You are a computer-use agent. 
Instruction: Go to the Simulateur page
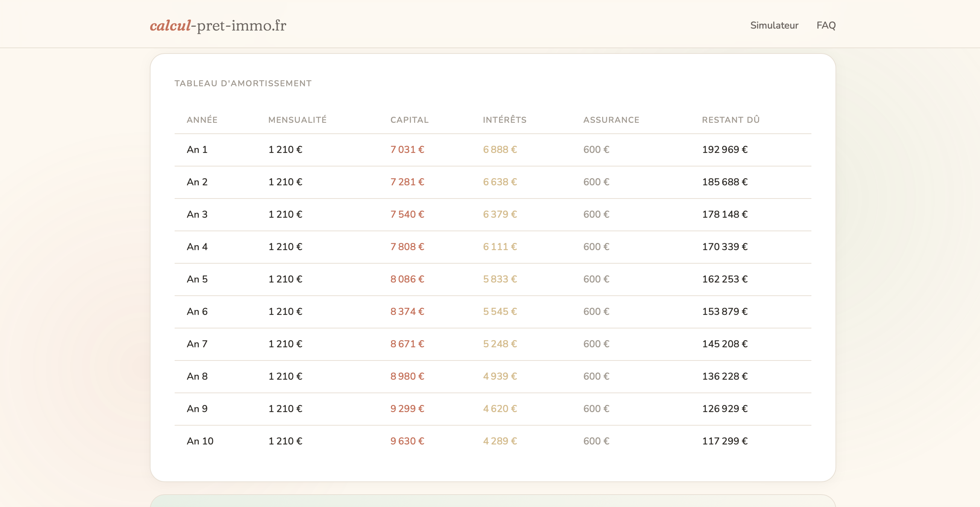coord(774,26)
